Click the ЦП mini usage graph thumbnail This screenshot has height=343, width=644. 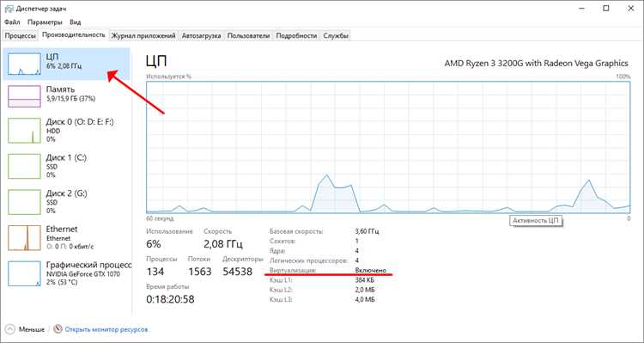24,64
